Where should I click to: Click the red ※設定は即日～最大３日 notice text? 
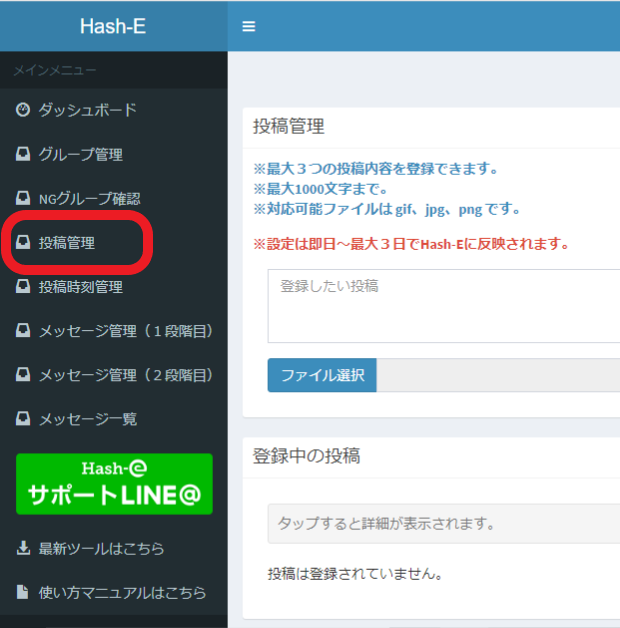click(411, 244)
